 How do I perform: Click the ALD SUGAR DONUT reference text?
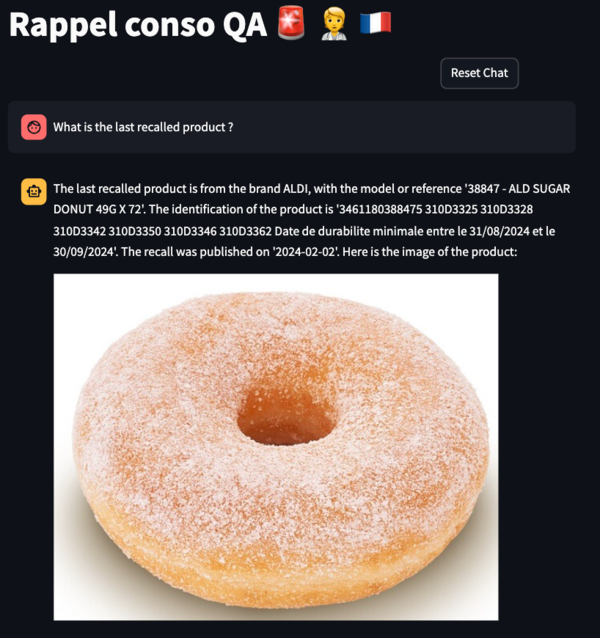(312, 199)
